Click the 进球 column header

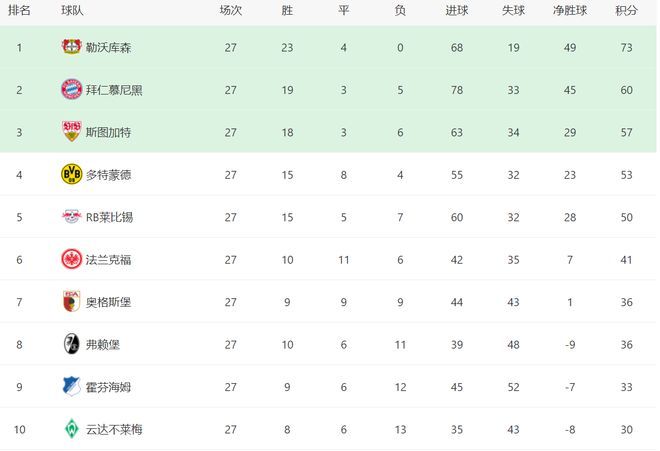(457, 10)
